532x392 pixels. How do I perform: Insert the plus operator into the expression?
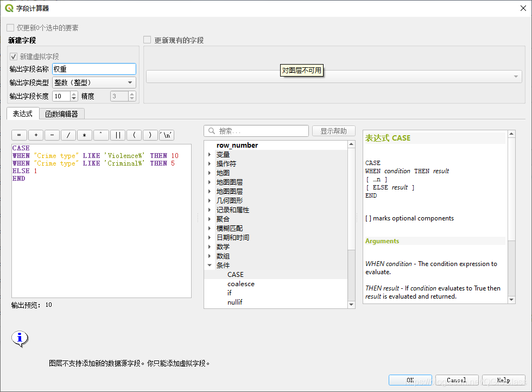tap(35, 135)
